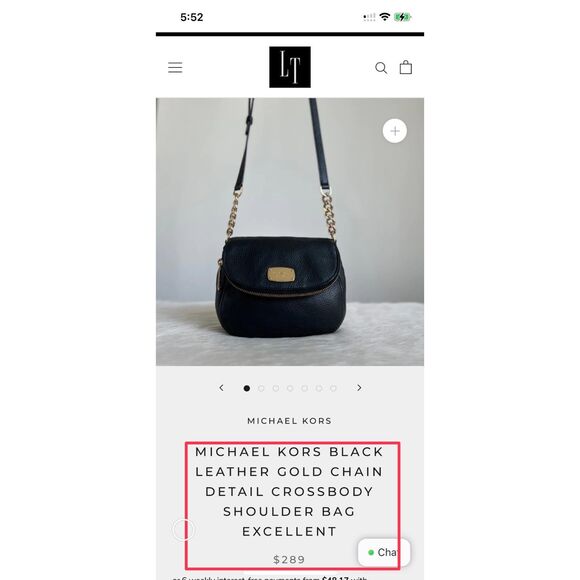This screenshot has height=580, width=580.
Task: Open the search magnifier icon
Action: tap(381, 68)
